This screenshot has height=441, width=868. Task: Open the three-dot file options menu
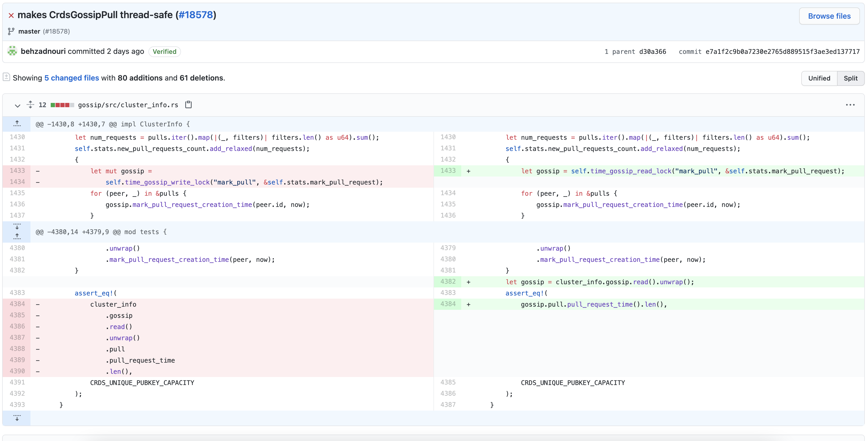(x=850, y=105)
